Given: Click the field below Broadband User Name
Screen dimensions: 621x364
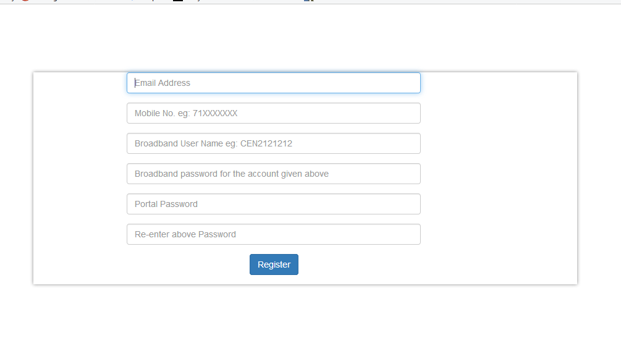Looking at the screenshot, I should (273, 174).
